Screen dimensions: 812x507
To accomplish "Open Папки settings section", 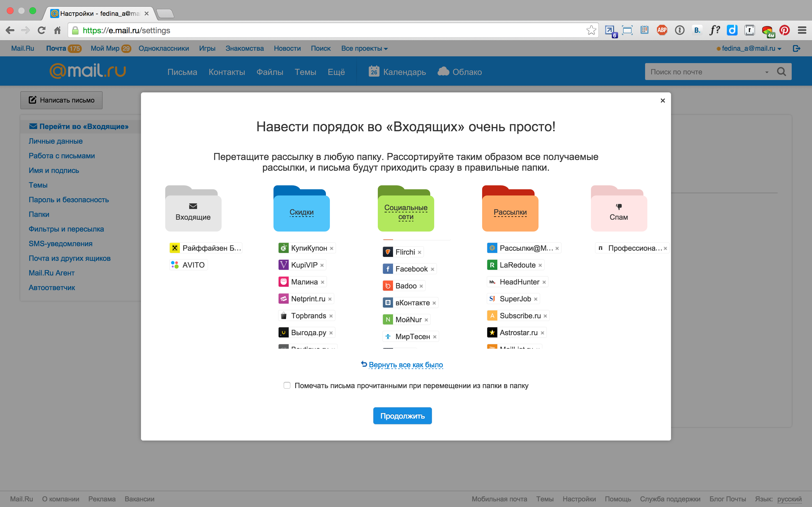I will 39,214.
